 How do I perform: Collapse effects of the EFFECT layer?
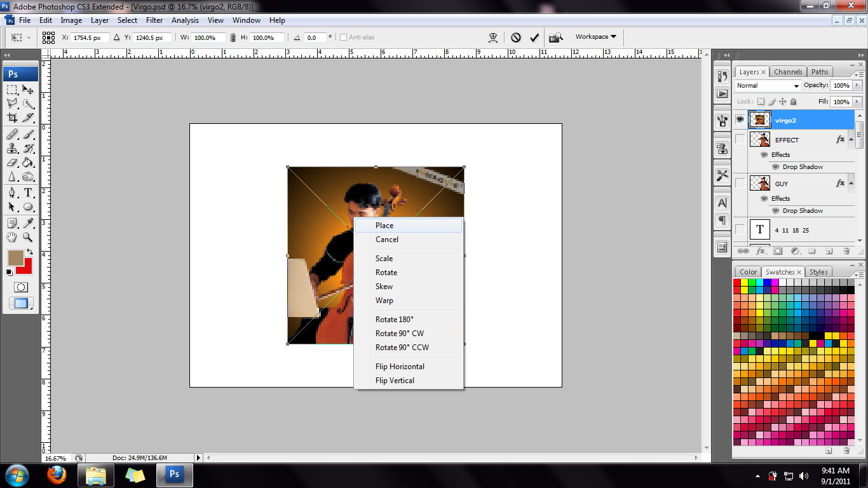(x=851, y=139)
